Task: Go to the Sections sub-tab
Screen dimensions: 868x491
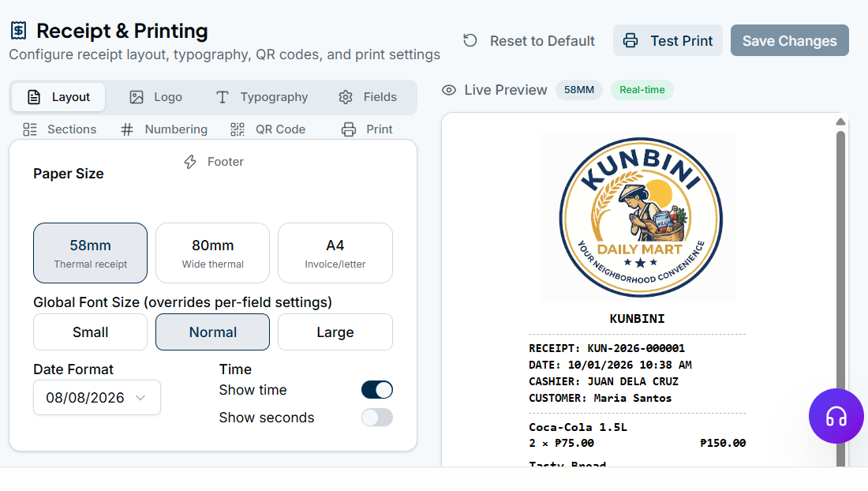Action: pos(60,129)
